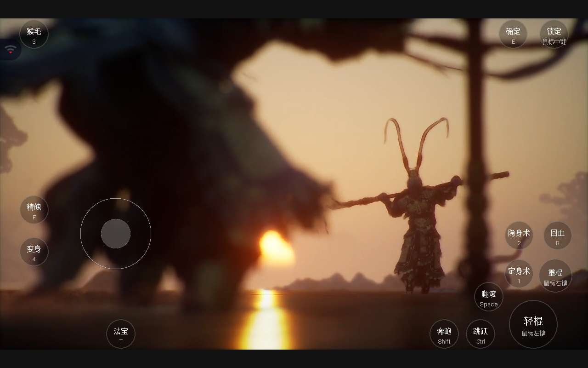Tap the virtual joystick center knob

116,234
